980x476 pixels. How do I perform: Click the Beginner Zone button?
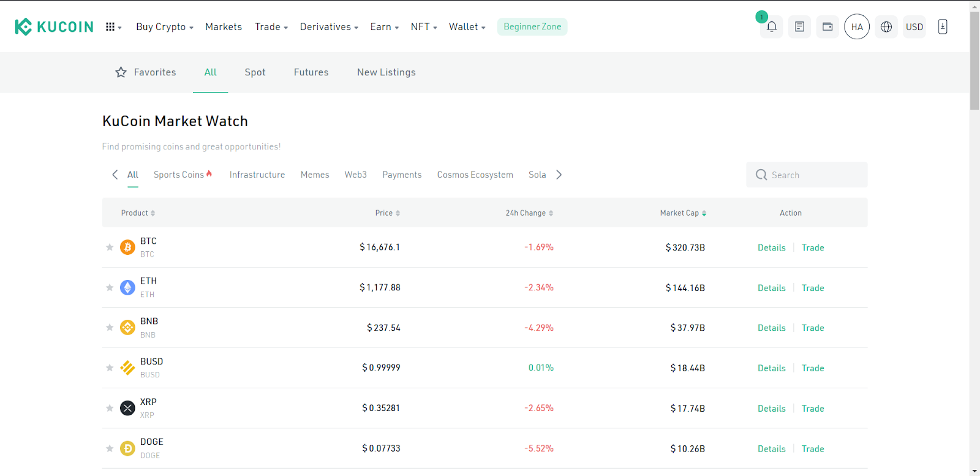coord(532,27)
